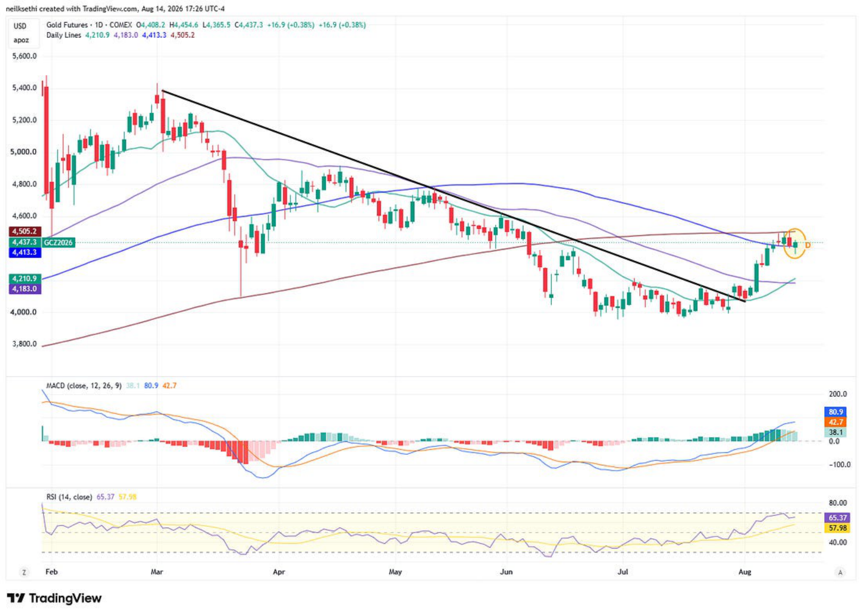Click the Aug label on time axis
The width and height of the screenshot is (862, 616).
tap(745, 572)
